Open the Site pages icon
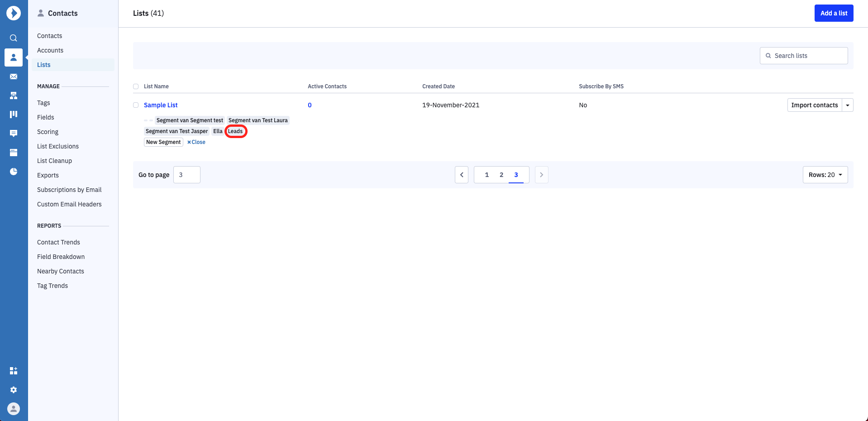The width and height of the screenshot is (868, 421). 14,153
